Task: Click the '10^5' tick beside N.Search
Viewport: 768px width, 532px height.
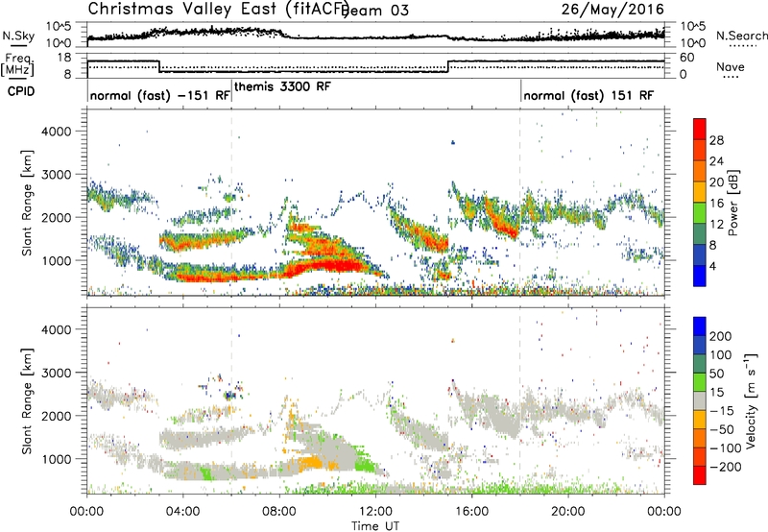Action: click(x=693, y=26)
